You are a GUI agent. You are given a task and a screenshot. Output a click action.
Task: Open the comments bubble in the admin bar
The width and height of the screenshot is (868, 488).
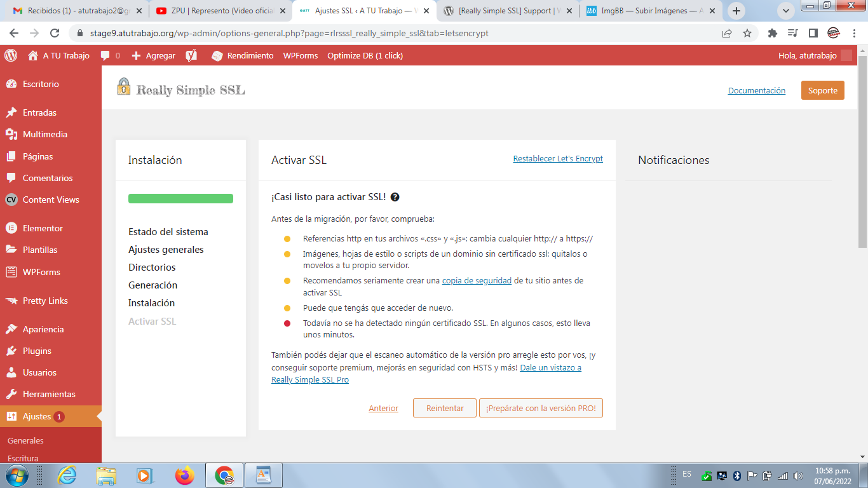point(111,55)
